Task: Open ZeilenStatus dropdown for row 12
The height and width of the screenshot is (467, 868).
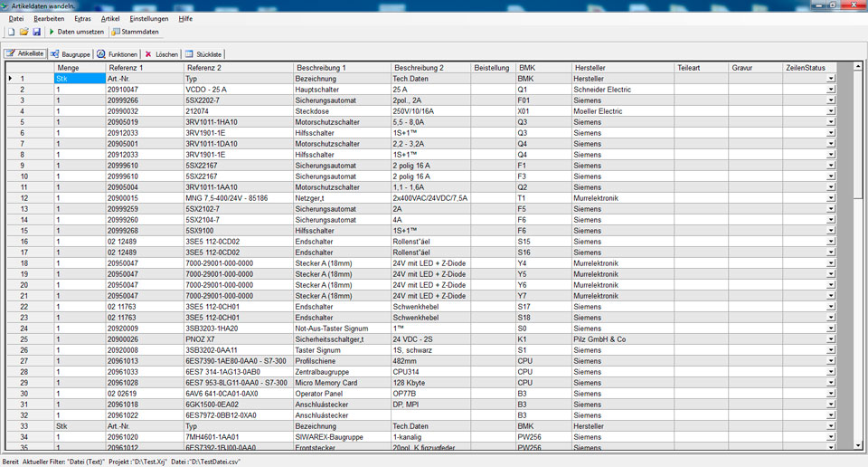Action: point(831,198)
